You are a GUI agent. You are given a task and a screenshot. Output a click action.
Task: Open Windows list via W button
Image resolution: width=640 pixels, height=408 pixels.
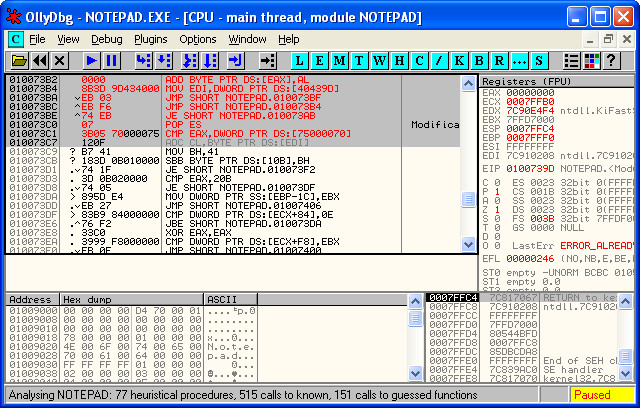pyautogui.click(x=379, y=61)
